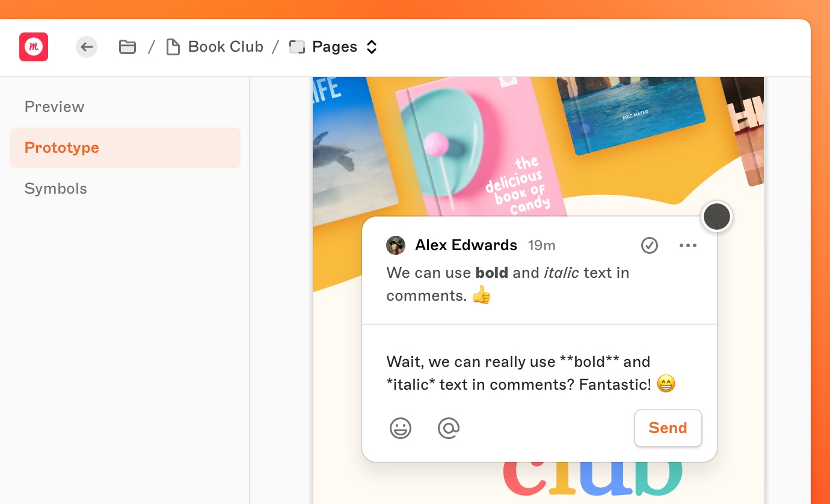Open the Book Club document breadcrumb
Viewport: 830px width, 504px height.
pyautogui.click(x=225, y=47)
